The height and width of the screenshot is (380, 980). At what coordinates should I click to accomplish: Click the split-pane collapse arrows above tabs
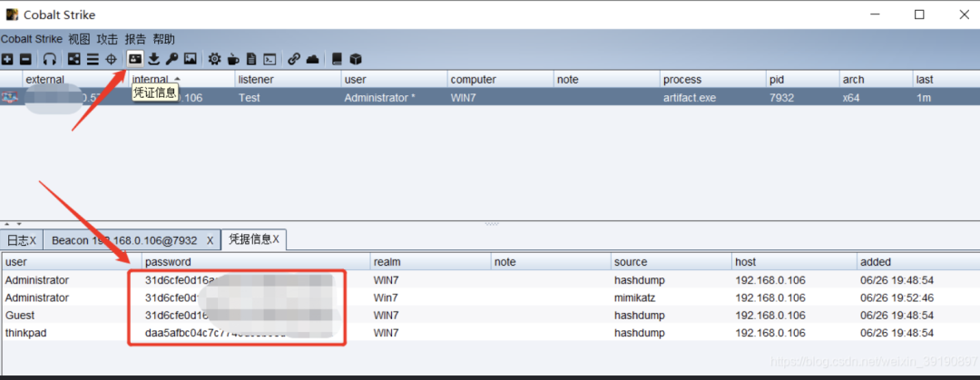click(x=13, y=224)
